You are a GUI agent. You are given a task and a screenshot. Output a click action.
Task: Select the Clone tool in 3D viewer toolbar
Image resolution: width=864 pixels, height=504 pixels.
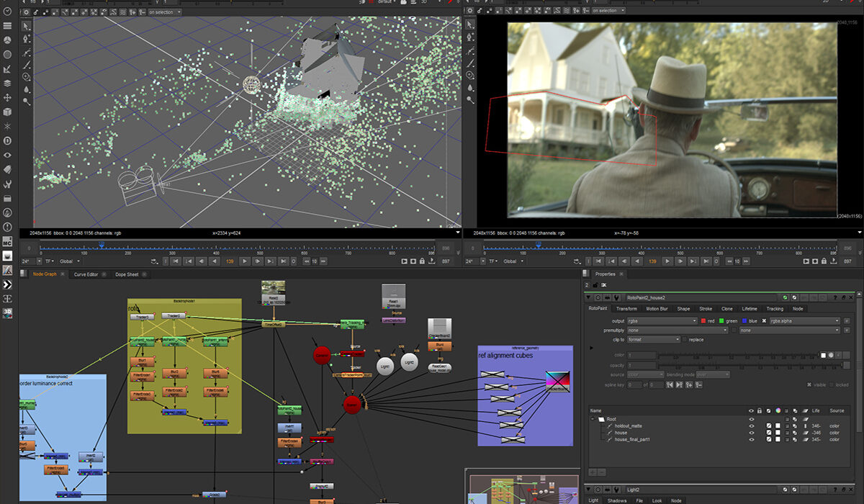point(27,76)
